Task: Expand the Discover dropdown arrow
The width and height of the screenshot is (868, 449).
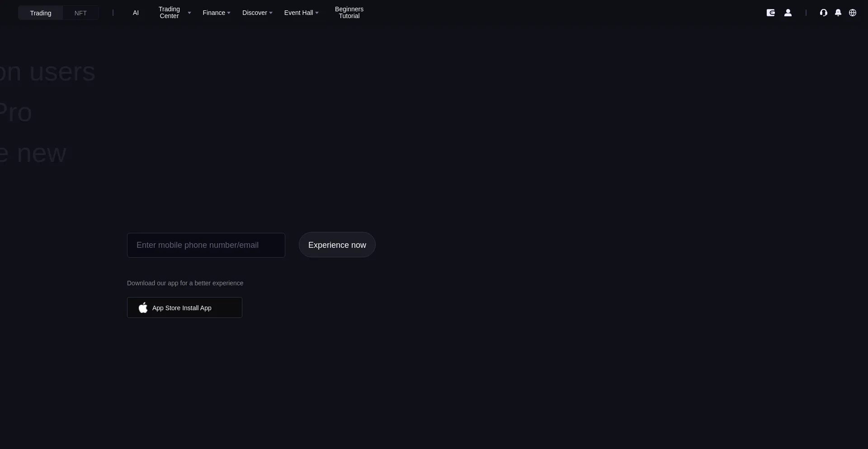Action: pyautogui.click(x=271, y=13)
